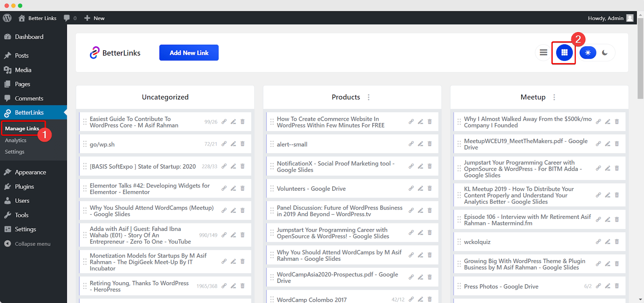
Task: Copy WordCampAsia2020-Prospectus link URL
Action: tap(411, 277)
